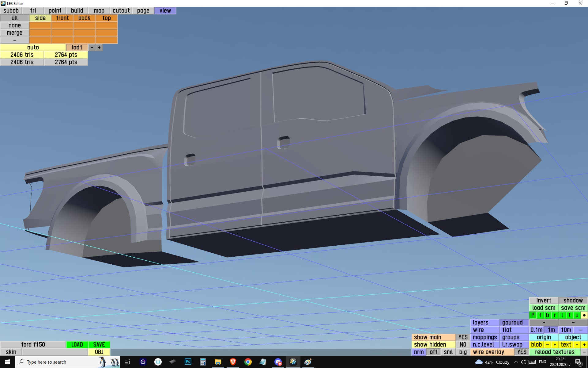Decrease text size with minus button
Screen dimensions: 588x368
click(577, 345)
